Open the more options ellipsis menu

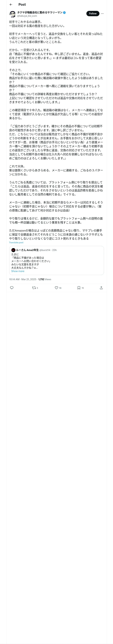click(102, 14)
